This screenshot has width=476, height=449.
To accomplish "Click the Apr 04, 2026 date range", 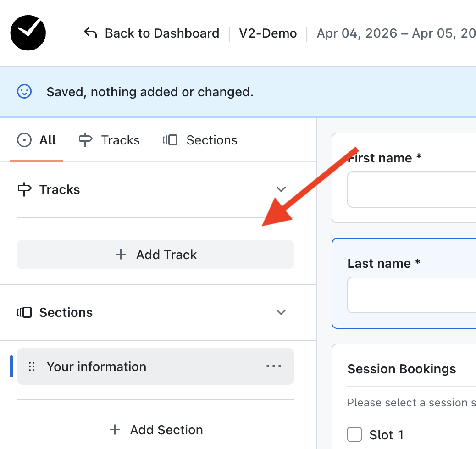I will (x=396, y=33).
